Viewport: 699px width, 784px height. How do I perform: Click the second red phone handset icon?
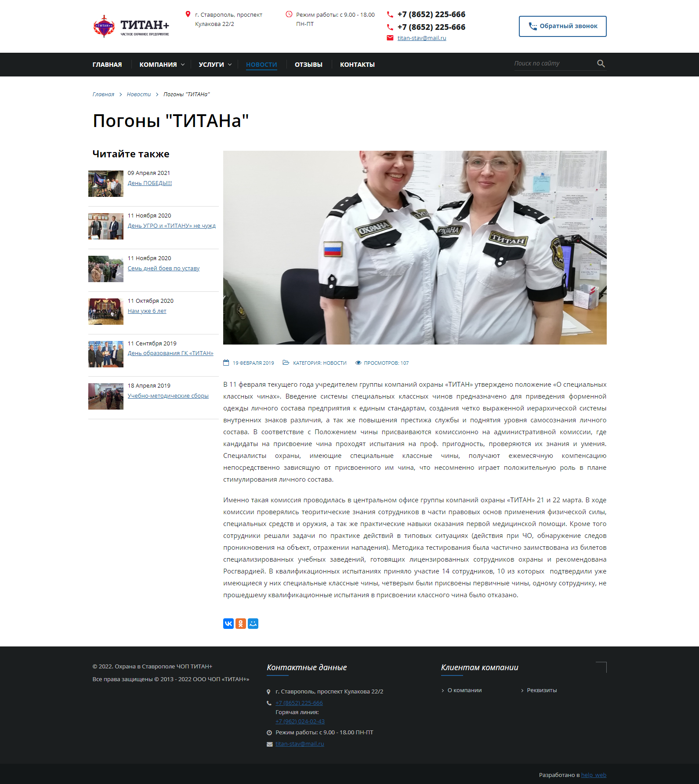390,27
